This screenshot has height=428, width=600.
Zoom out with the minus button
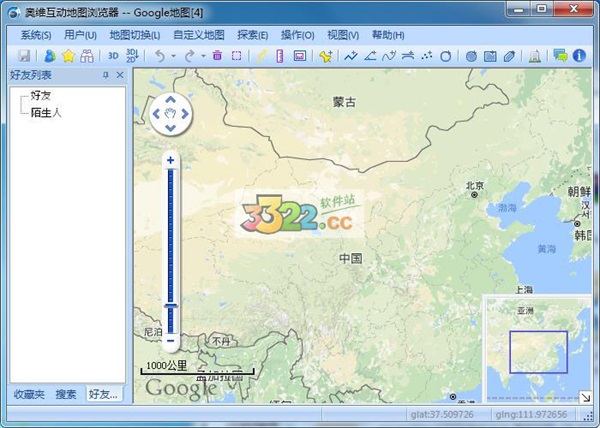click(x=171, y=341)
